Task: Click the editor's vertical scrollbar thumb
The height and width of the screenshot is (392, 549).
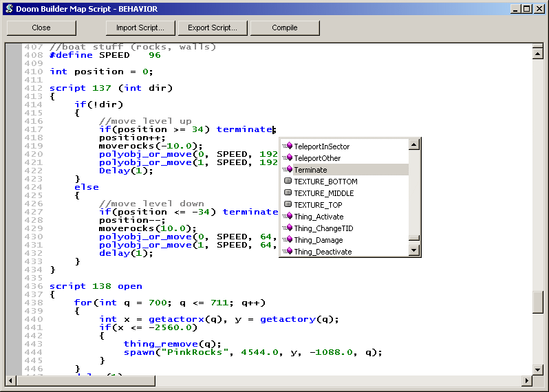Action: point(538,302)
